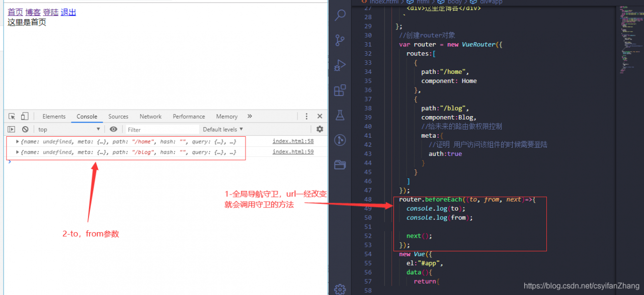This screenshot has height=295, width=644.
Task: Click the return{ line in the editor
Action: 427,281
